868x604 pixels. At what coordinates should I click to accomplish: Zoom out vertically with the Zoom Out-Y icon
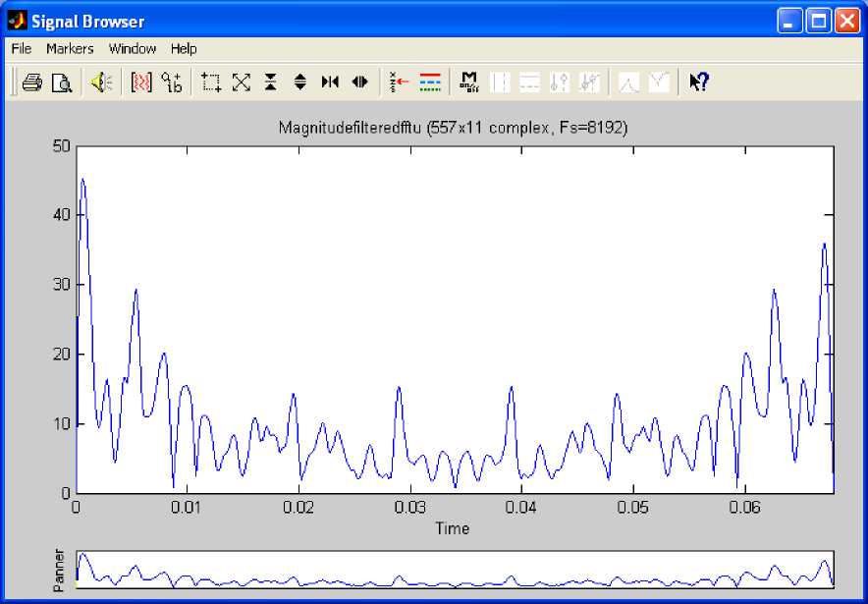coord(300,82)
